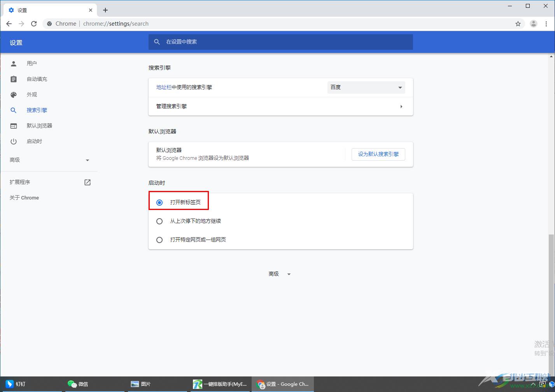Open 钉钉 from the taskbar
The height and width of the screenshot is (392, 555).
pos(31,384)
